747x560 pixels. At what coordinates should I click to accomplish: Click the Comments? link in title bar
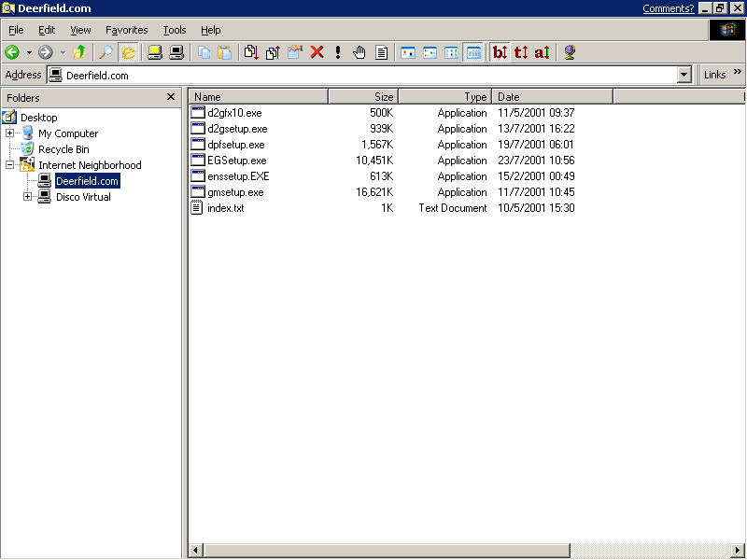[668, 8]
